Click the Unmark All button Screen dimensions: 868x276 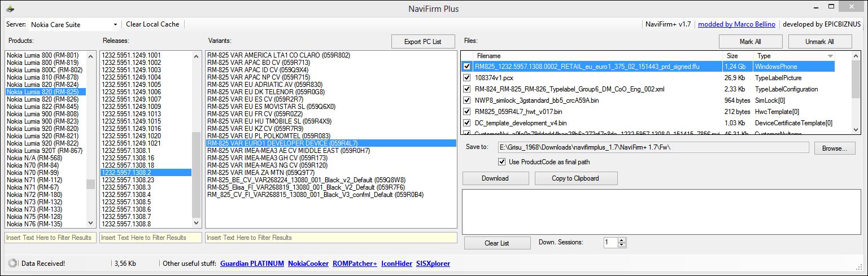(x=819, y=42)
